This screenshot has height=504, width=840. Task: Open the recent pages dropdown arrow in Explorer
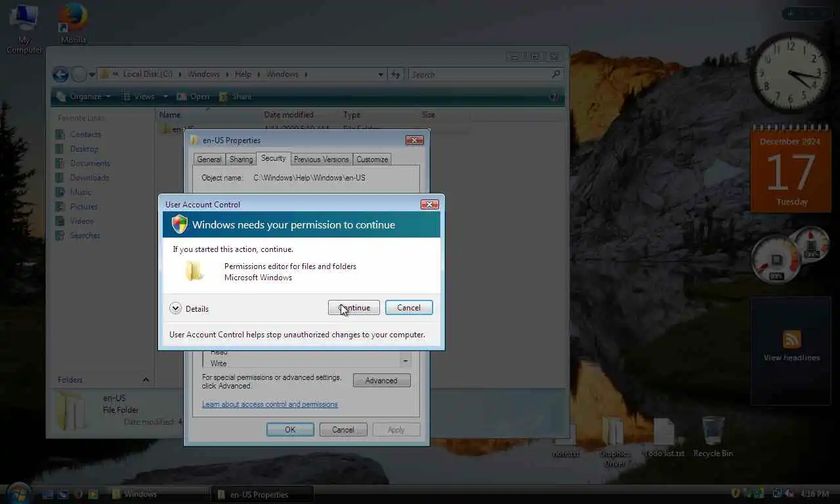pos(92,75)
